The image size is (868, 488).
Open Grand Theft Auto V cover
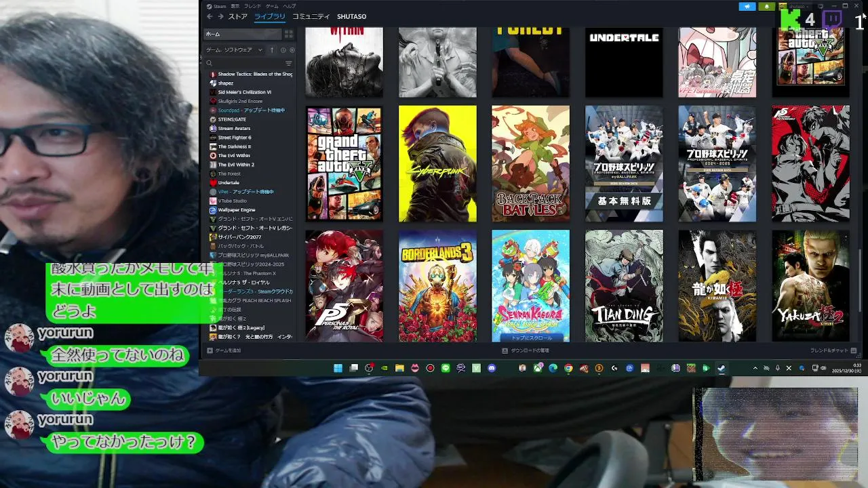coord(344,163)
